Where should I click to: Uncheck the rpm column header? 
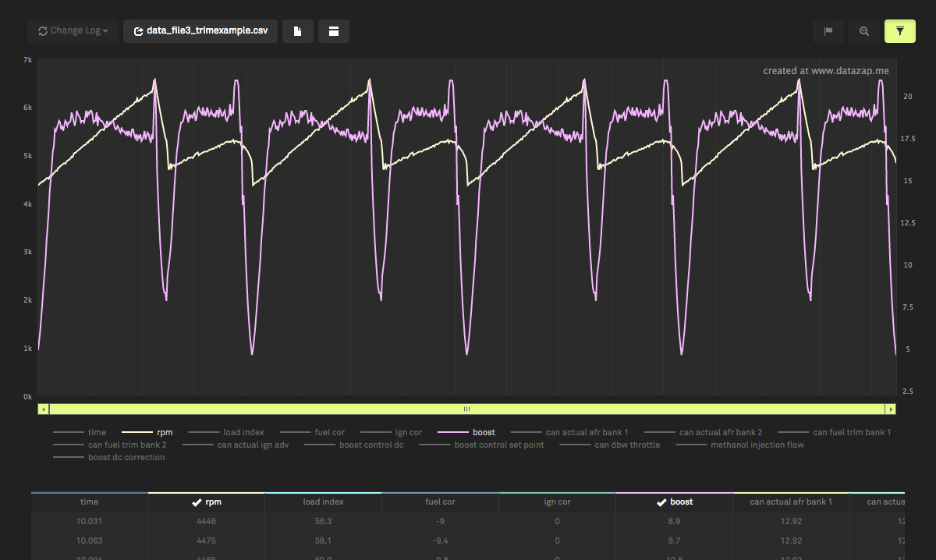(206, 502)
